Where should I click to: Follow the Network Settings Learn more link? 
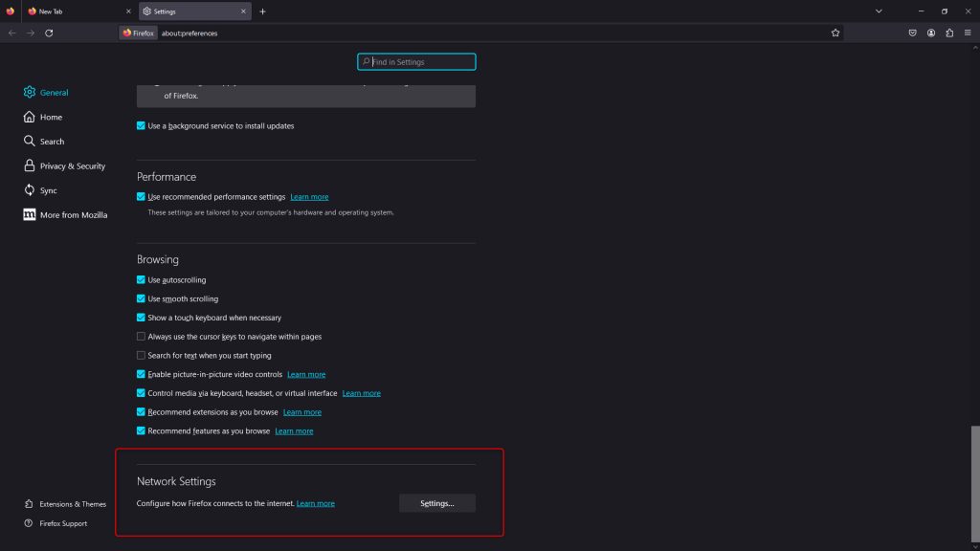pos(316,502)
